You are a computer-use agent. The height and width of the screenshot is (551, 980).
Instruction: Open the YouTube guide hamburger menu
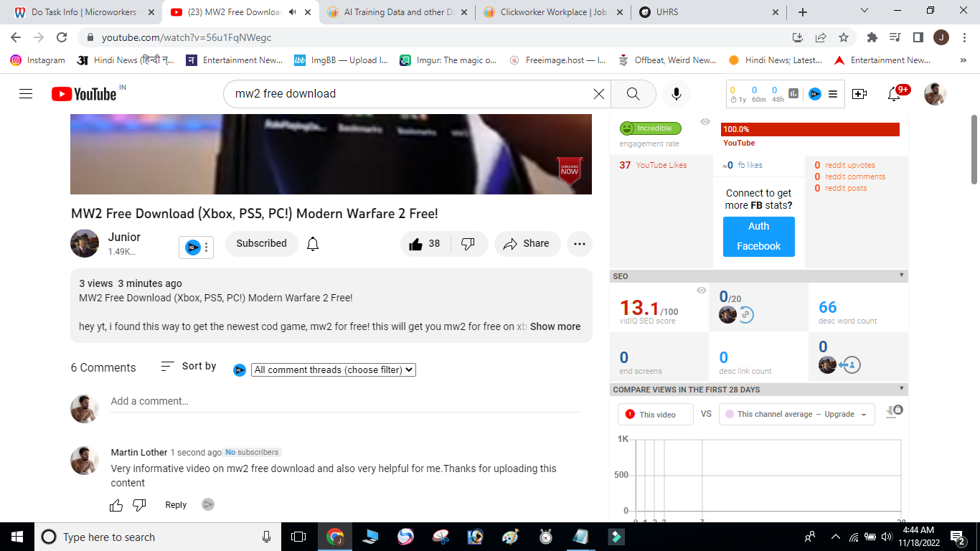coord(26,94)
